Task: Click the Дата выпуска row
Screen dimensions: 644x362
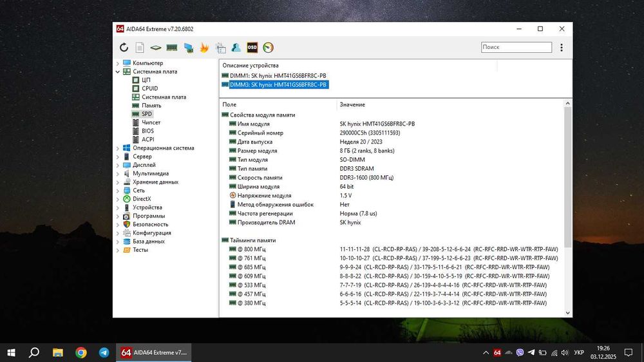Action: point(392,142)
